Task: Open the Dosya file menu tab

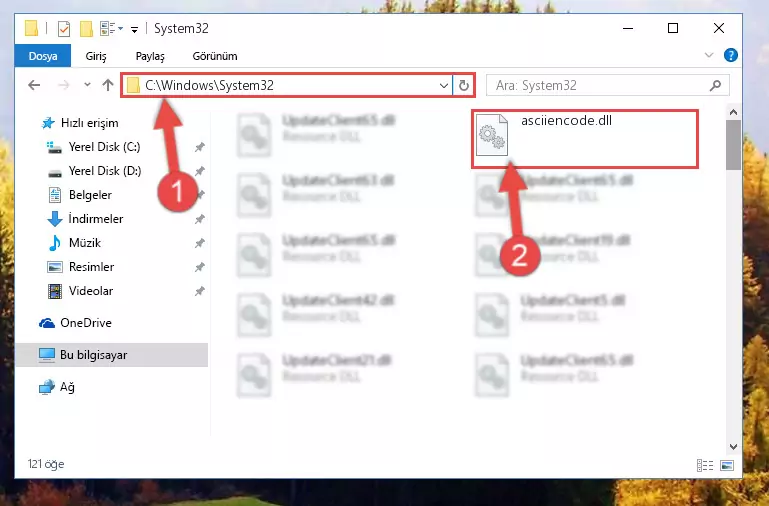Action: pyautogui.click(x=43, y=56)
